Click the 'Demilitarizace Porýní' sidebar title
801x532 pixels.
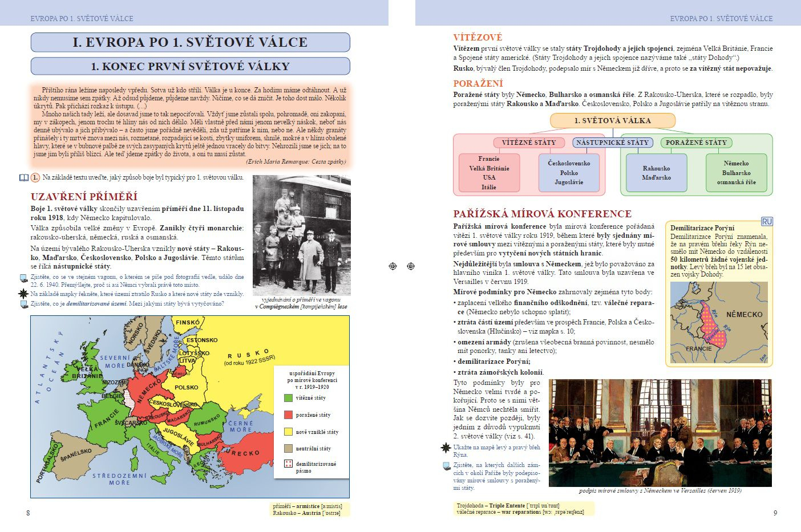pos(702,228)
